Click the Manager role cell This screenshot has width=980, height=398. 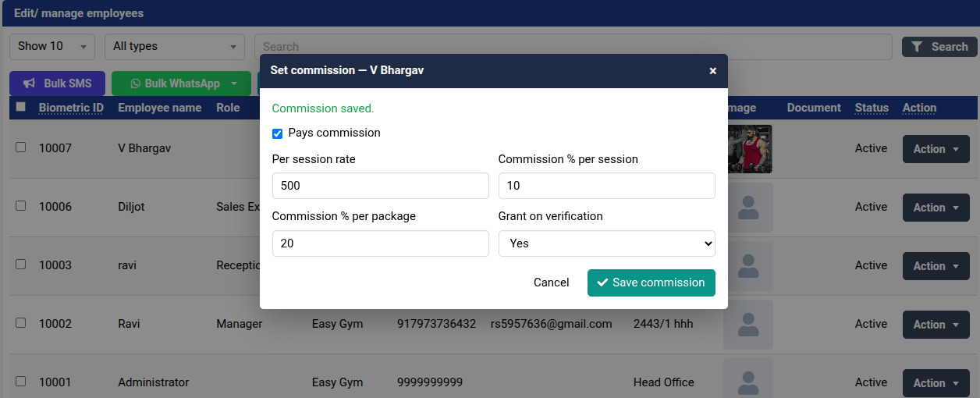click(x=239, y=324)
